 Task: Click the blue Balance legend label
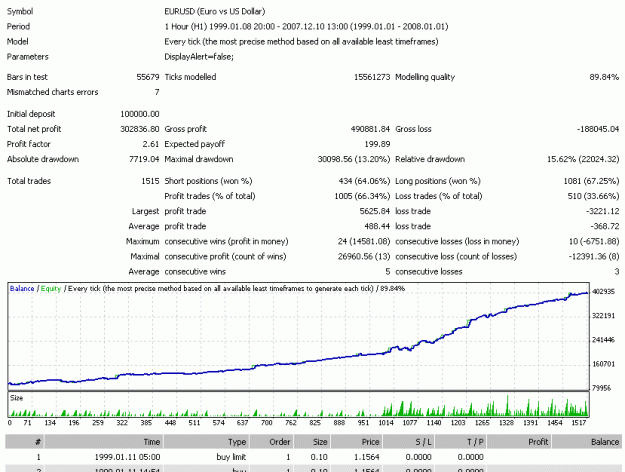pyautogui.click(x=22, y=289)
